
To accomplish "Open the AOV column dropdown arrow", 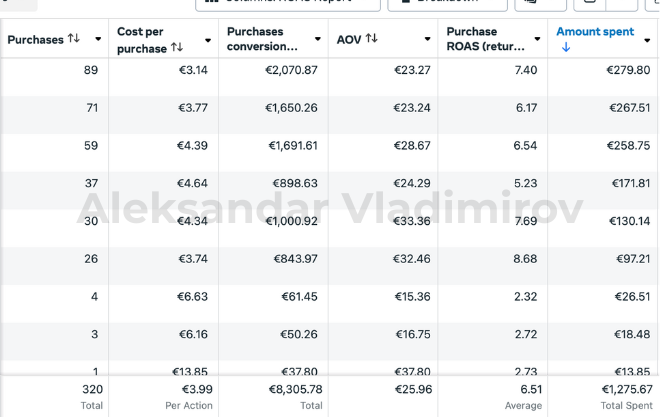I will pos(428,40).
